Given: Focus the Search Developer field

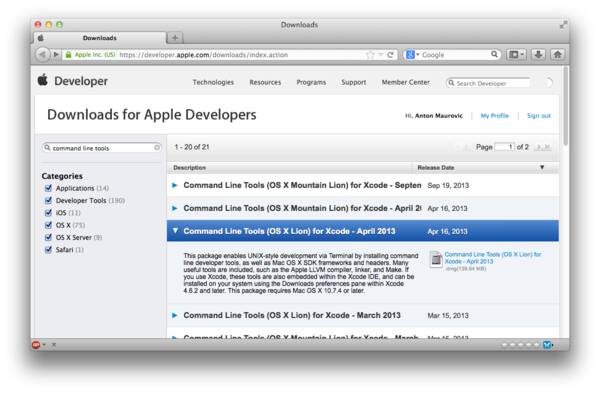Looking at the screenshot, I should pyautogui.click(x=488, y=83).
